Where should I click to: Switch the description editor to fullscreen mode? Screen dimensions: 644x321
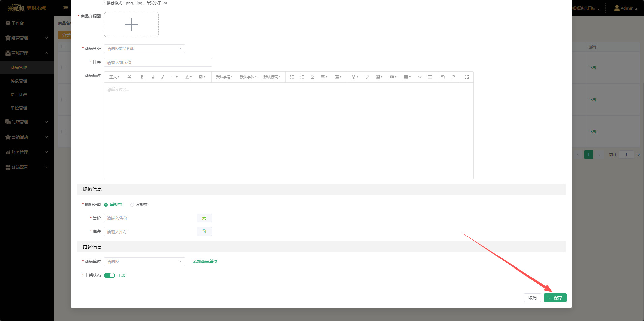(467, 77)
